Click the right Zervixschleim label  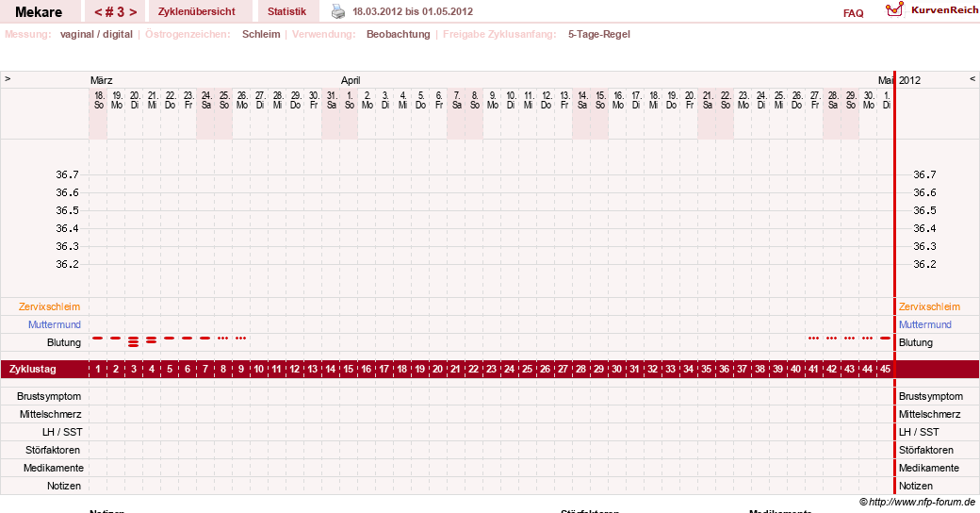pyautogui.click(x=929, y=306)
